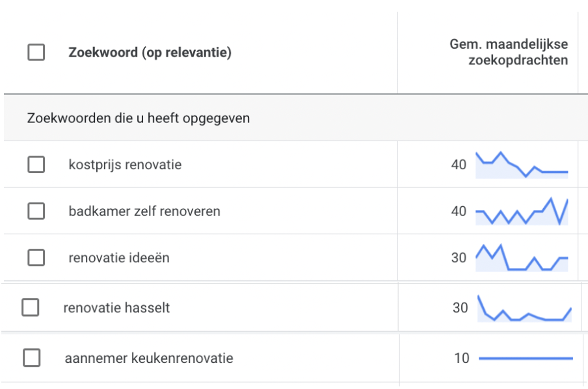The image size is (588, 389).
Task: Check the box for kostprijs renovatie
Action: pos(36,165)
